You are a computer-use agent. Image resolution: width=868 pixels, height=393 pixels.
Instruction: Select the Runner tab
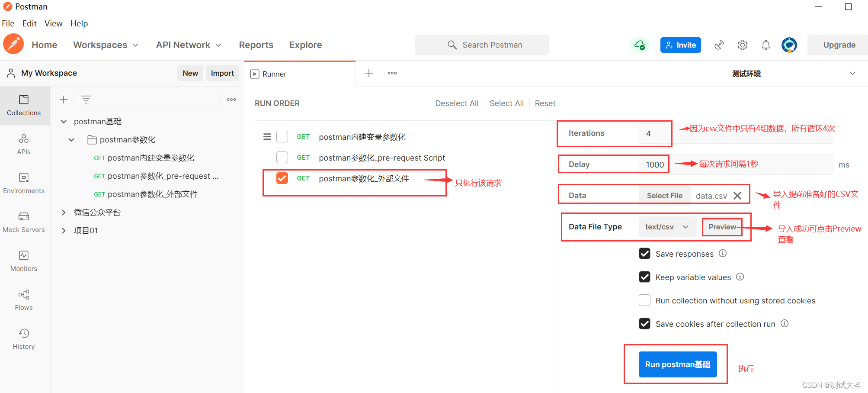300,74
